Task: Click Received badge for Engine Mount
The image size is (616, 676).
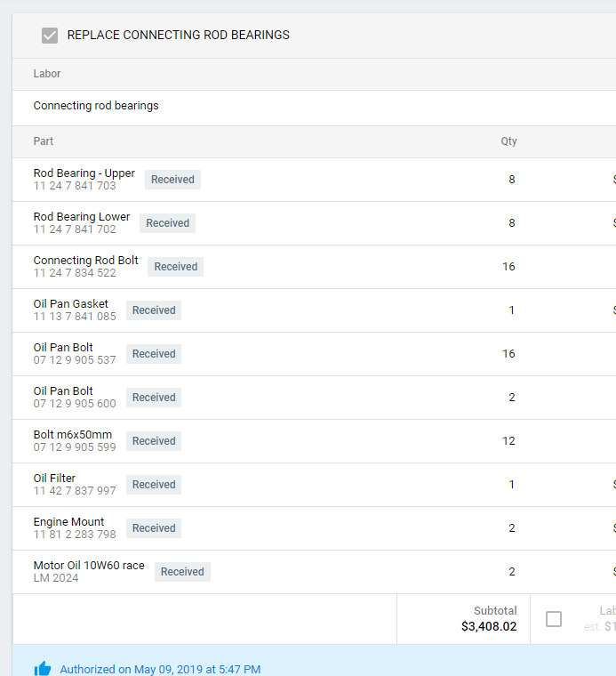Action: [x=154, y=528]
